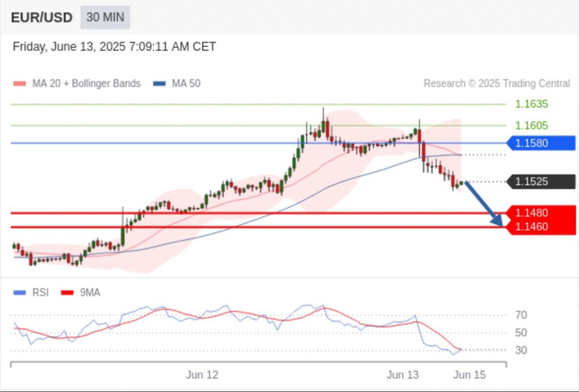Hide the 9MA indicator legend label
Image resolution: width=579 pixels, height=392 pixels.
click(x=90, y=292)
